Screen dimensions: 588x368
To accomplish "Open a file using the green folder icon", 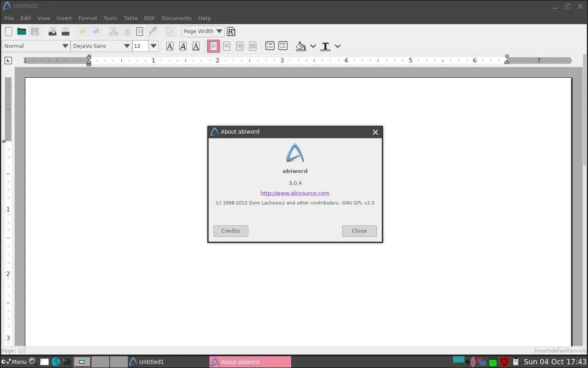I will (22, 31).
